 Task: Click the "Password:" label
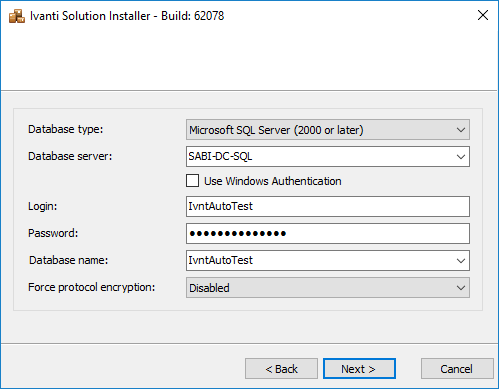click(x=53, y=233)
